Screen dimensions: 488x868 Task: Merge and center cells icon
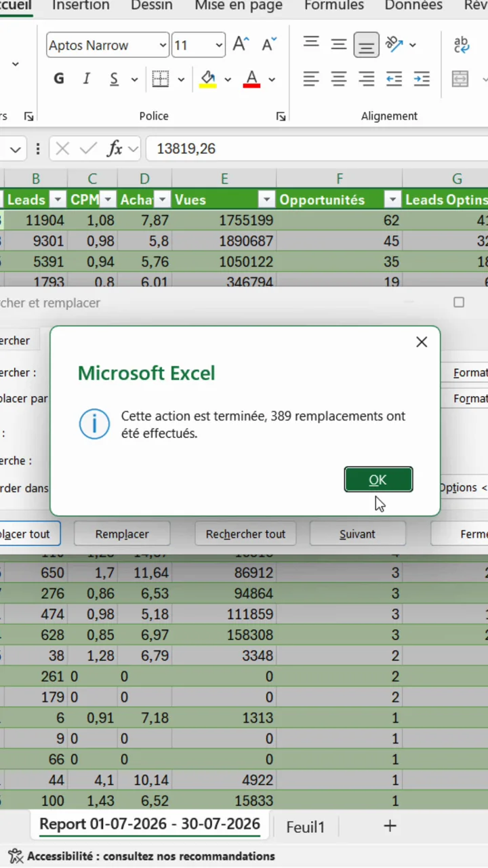click(460, 79)
